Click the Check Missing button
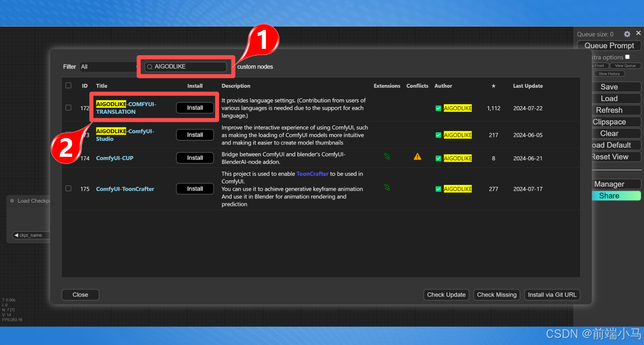The width and height of the screenshot is (644, 345). pos(497,295)
